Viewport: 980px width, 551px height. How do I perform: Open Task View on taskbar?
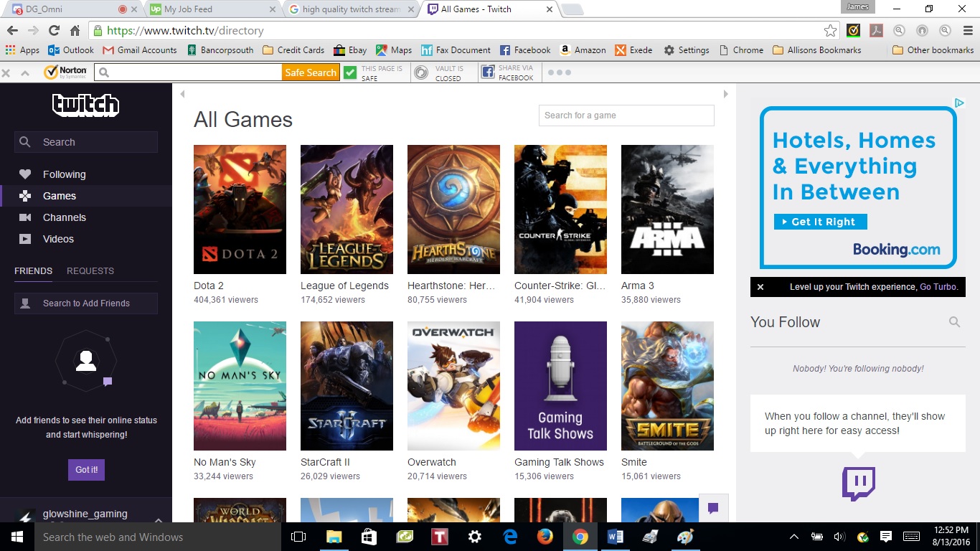[298, 537]
